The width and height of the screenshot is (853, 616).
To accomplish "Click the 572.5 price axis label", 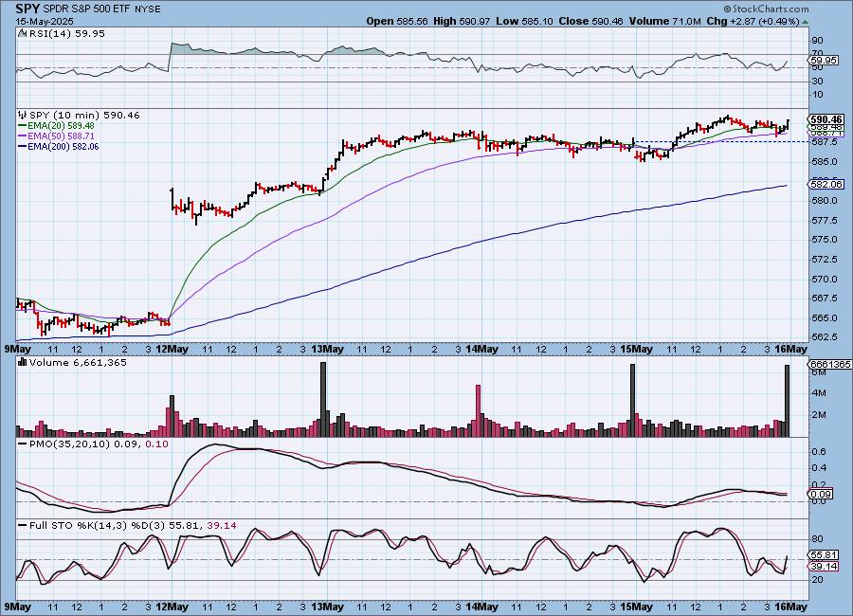I will (x=825, y=260).
